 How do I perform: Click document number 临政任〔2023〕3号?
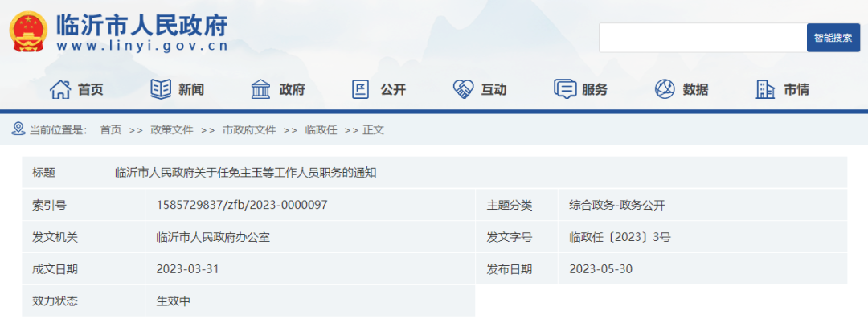point(620,237)
